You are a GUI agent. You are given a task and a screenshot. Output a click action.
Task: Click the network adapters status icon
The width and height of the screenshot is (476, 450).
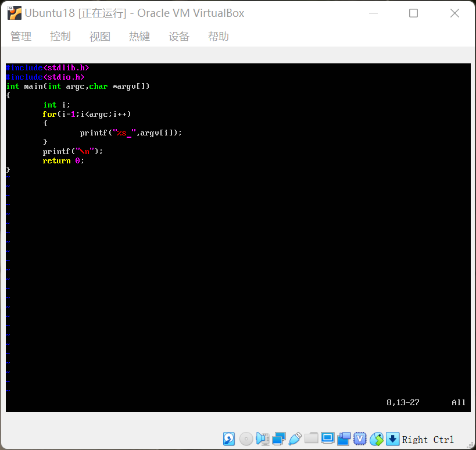point(278,439)
